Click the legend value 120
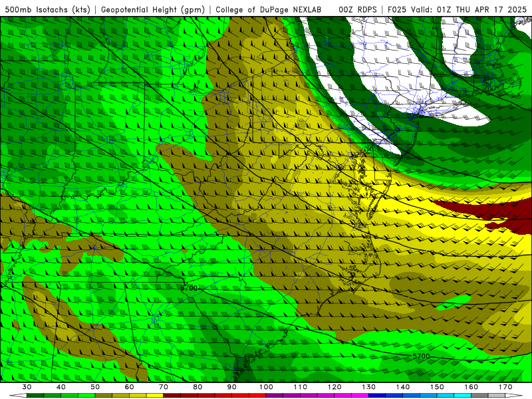The height and width of the screenshot is (399, 532). click(334, 387)
